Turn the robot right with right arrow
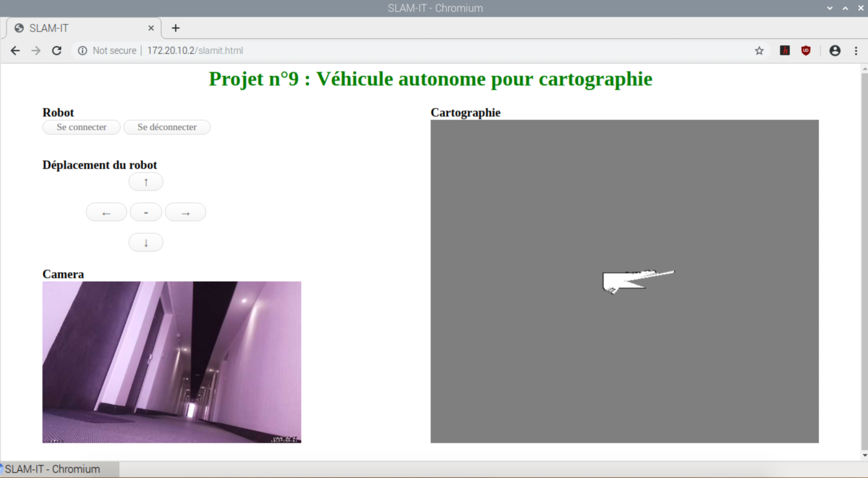The height and width of the screenshot is (478, 868). coord(185,212)
